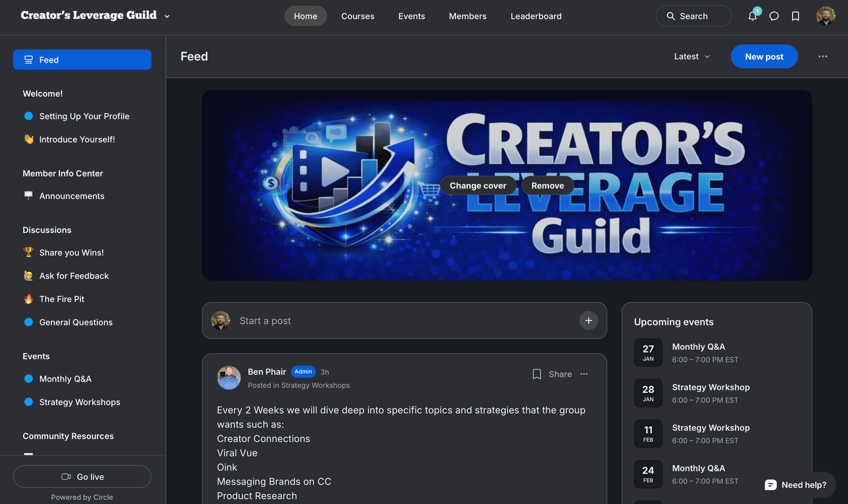The height and width of the screenshot is (504, 848).
Task: Click Ben Phair's name on the post
Action: point(267,372)
